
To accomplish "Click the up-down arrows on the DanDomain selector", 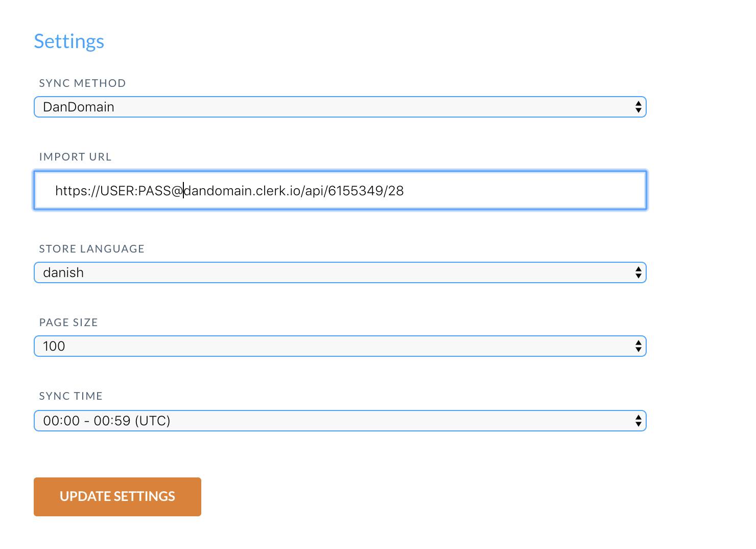I will coord(638,107).
